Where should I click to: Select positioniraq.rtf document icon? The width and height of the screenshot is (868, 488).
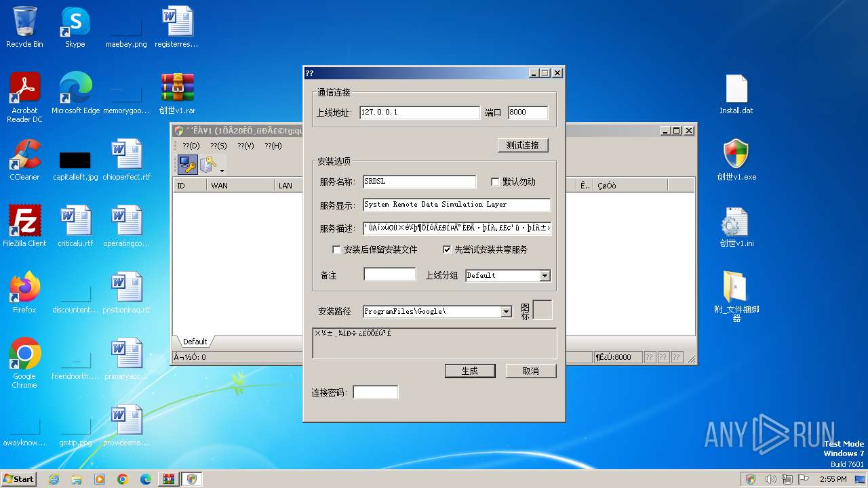pos(126,293)
